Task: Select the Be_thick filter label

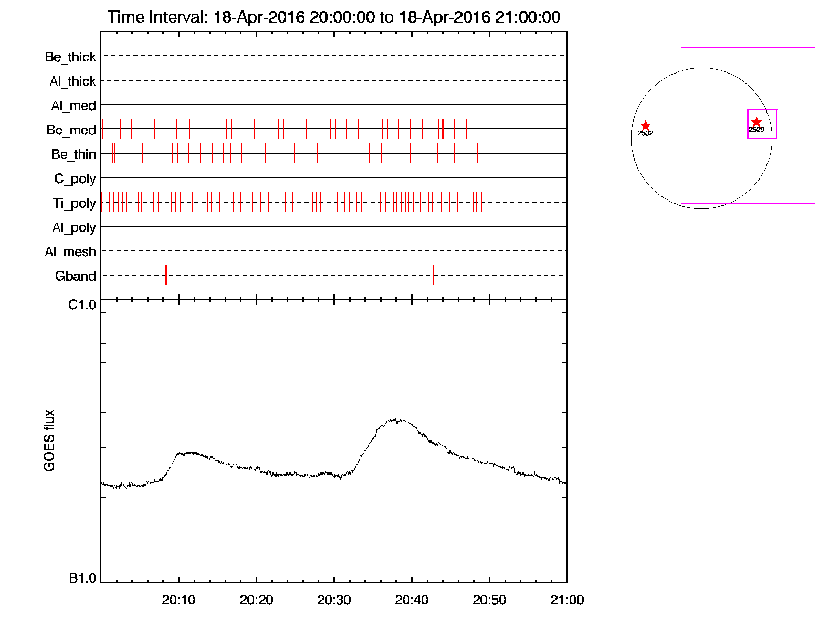Action: point(70,57)
